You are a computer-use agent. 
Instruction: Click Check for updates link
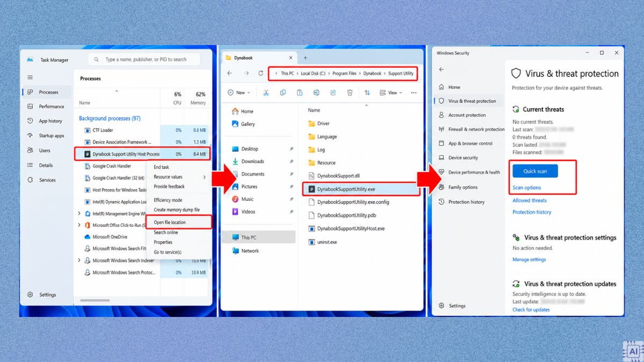531,310
